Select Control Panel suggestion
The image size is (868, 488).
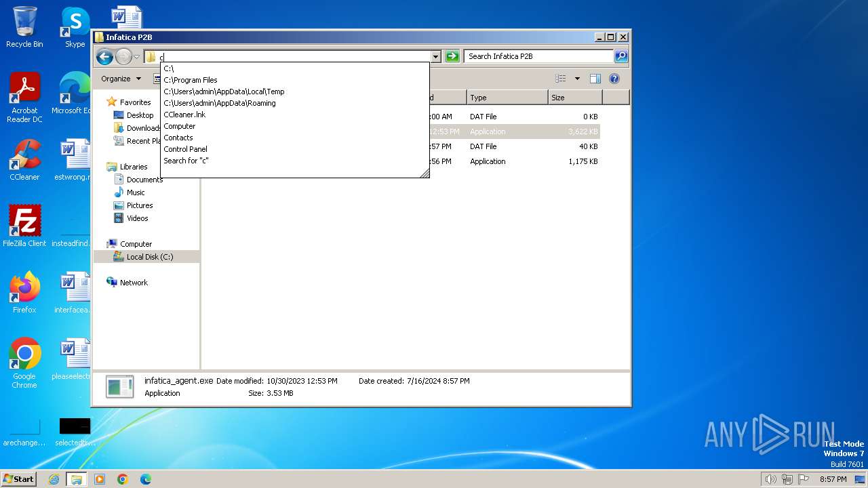point(295,149)
